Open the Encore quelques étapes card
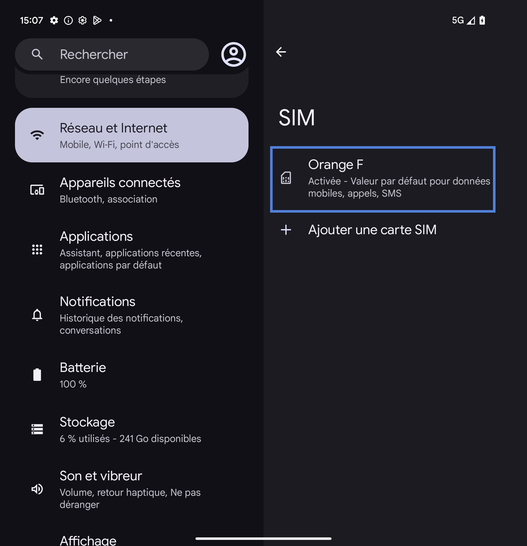527x546 pixels. pos(132,84)
